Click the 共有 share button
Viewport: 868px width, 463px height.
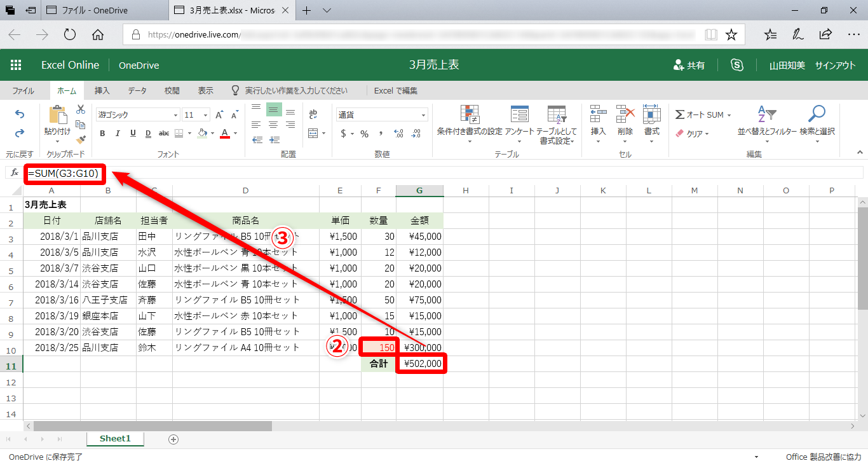tap(689, 65)
